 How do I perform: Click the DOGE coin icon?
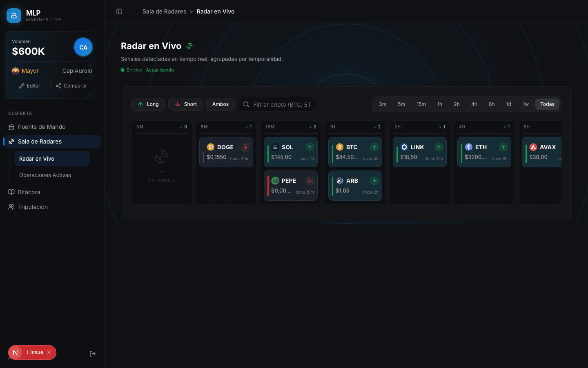click(x=211, y=147)
